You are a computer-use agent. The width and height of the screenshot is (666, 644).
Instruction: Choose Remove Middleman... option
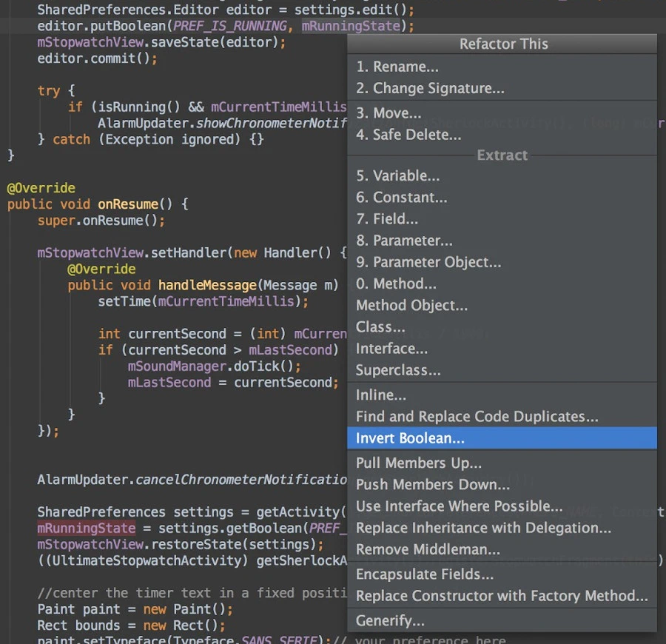502,550
